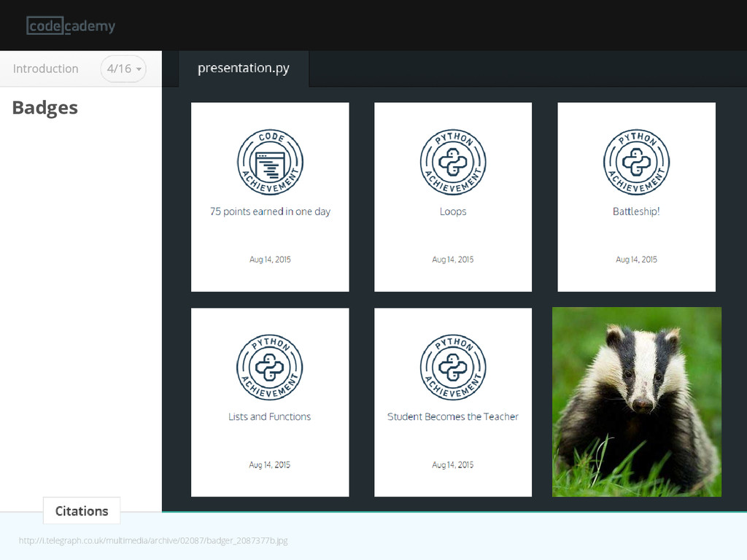Click the '75 points earned in one day' text
Viewport: 747px width, 560px height.
(270, 211)
